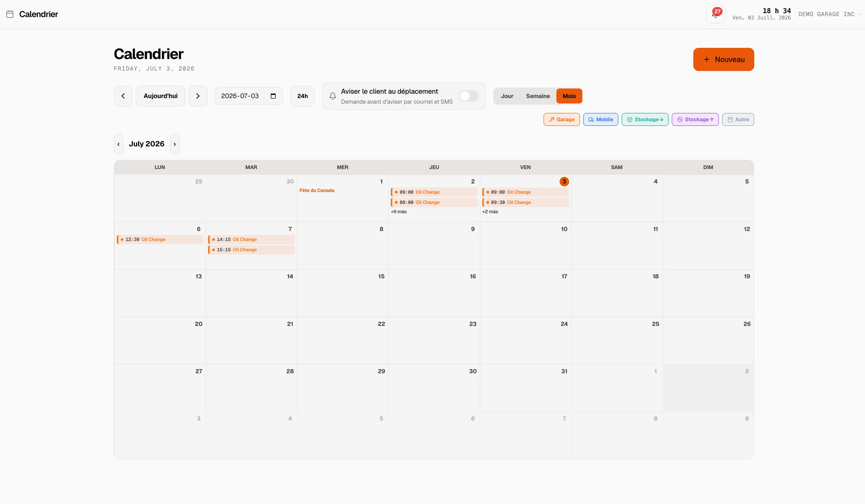This screenshot has width=865, height=504.
Task: Open the notifications bell with badge 27
Action: pyautogui.click(x=715, y=14)
